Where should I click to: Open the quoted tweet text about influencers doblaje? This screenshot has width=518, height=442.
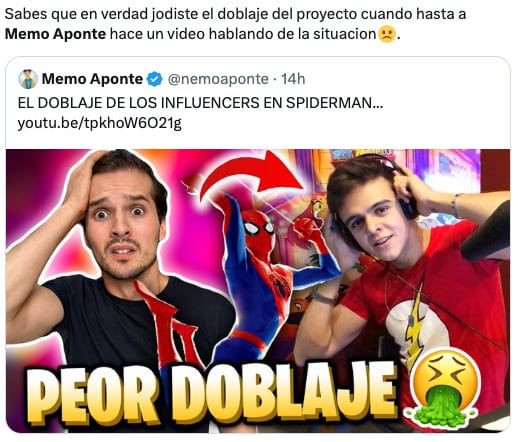pyautogui.click(x=200, y=103)
